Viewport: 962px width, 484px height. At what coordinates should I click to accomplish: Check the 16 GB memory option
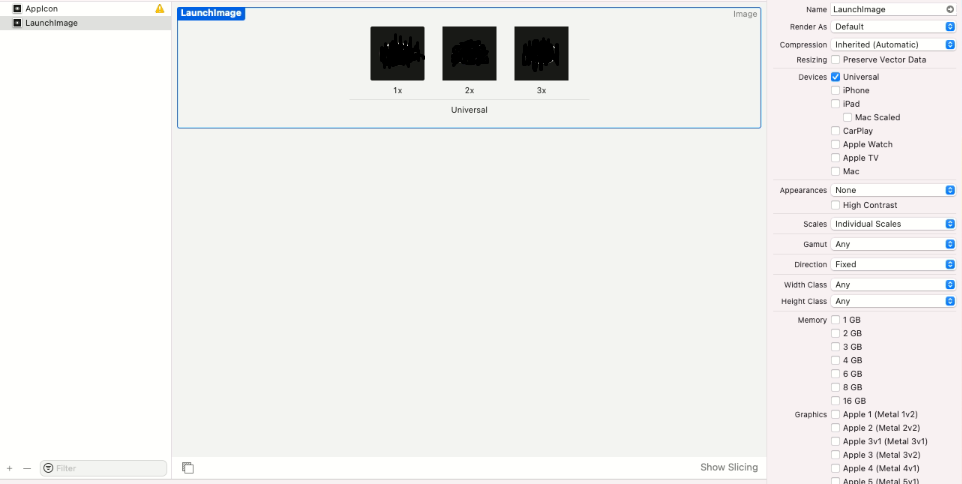(x=836, y=401)
